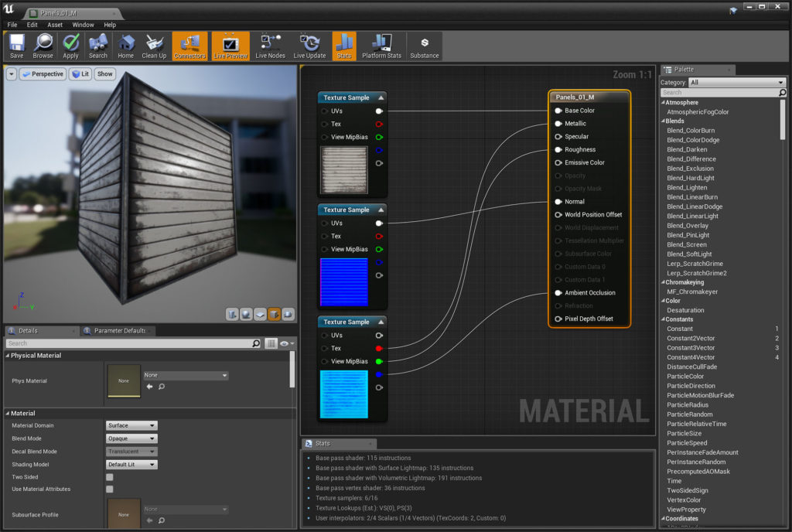Click the Lit view mode button
The width and height of the screenshot is (792, 532).
click(x=80, y=74)
